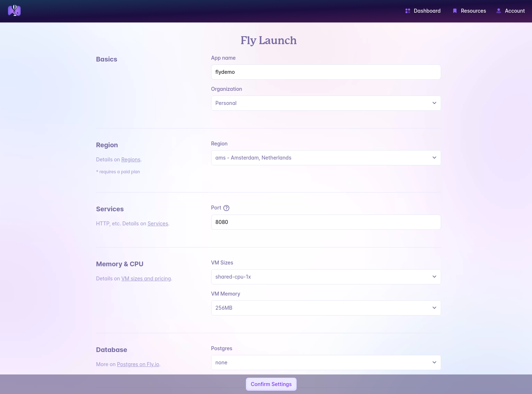
Task: Open the VM Memory dropdown showing 256MB
Action: coord(326,308)
